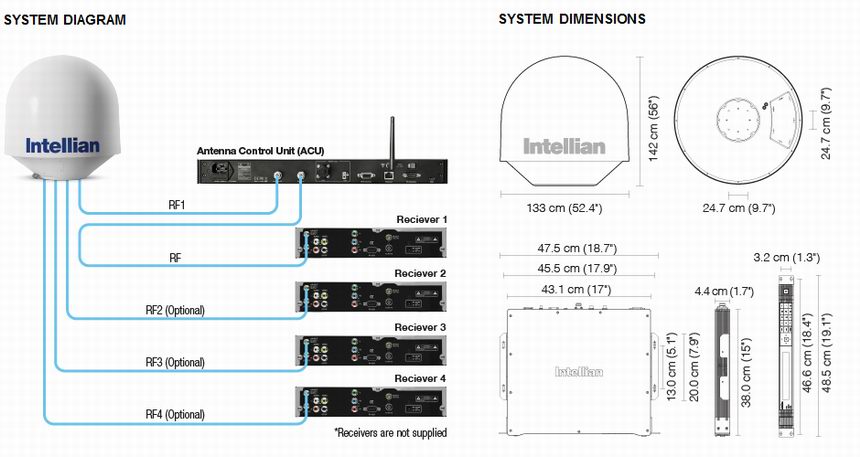This screenshot has width=860, height=457.
Task: Click the 38.0 cm (15") dimension
Action: [x=746, y=373]
